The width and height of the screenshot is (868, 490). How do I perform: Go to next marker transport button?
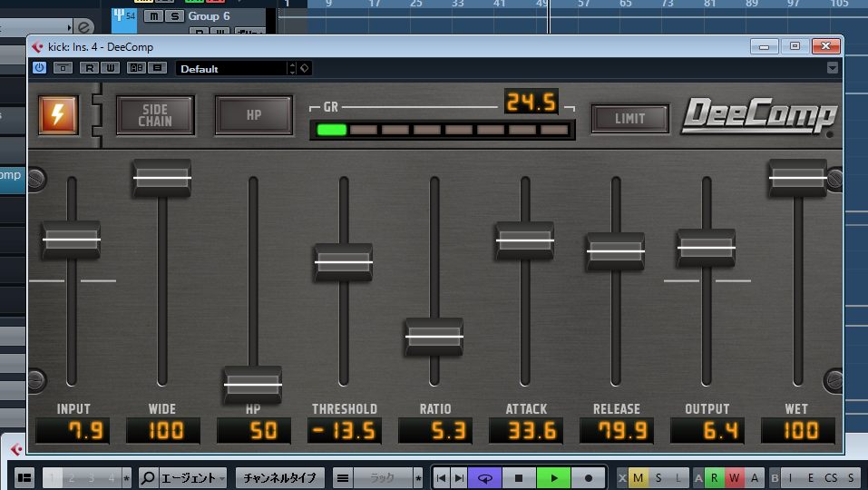tap(460, 477)
